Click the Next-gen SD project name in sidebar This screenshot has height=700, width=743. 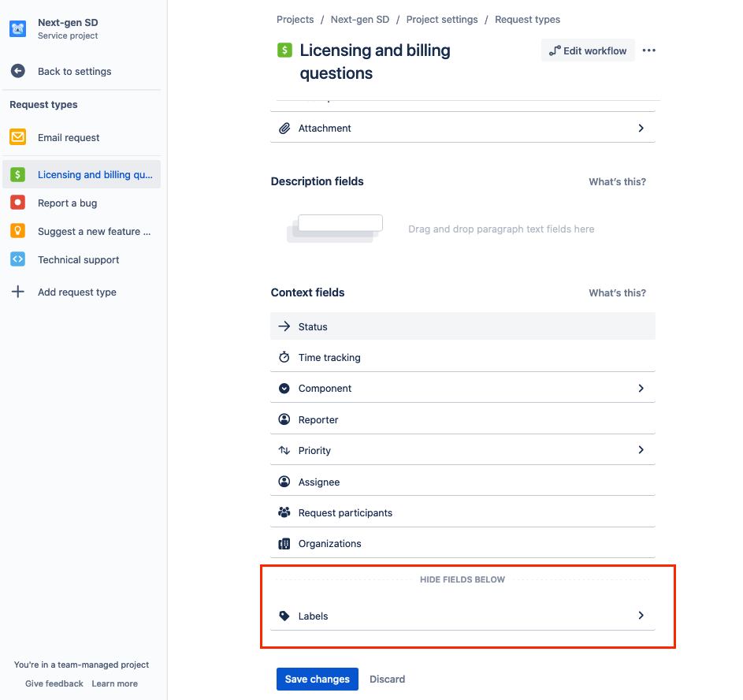point(68,23)
